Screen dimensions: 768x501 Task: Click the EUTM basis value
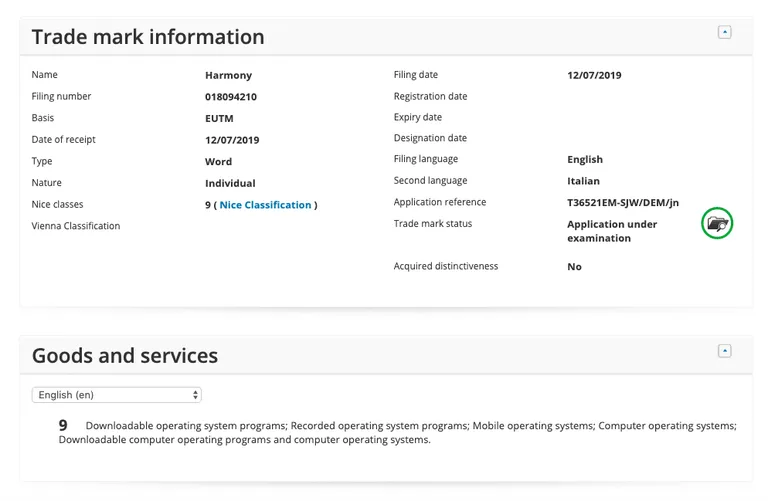219,118
